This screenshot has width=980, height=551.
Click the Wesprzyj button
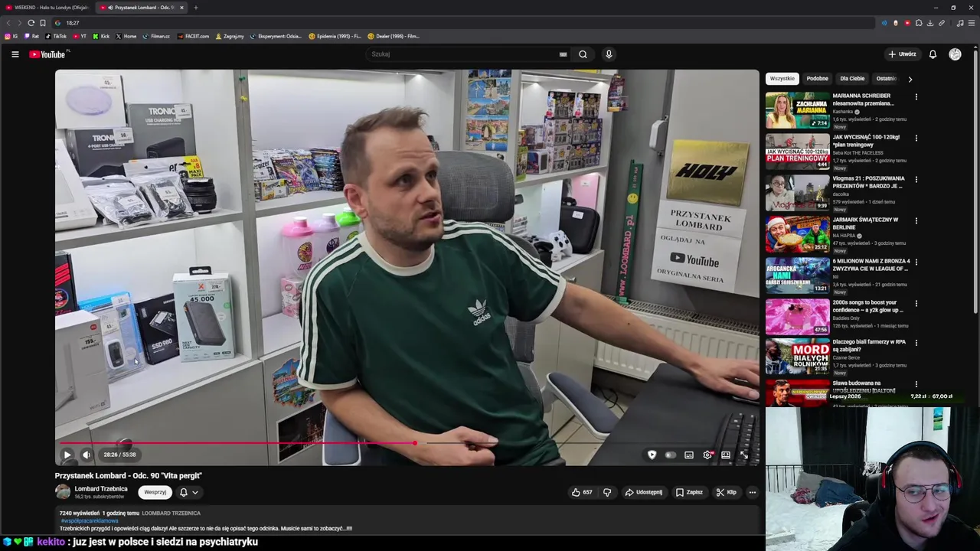point(155,492)
